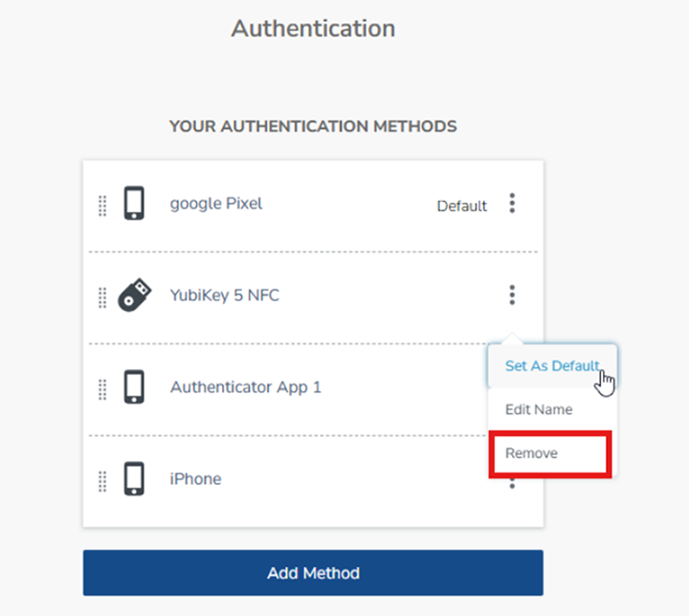Open options menu for google Pixel
Viewport: 689px width, 616px height.
coord(512,204)
